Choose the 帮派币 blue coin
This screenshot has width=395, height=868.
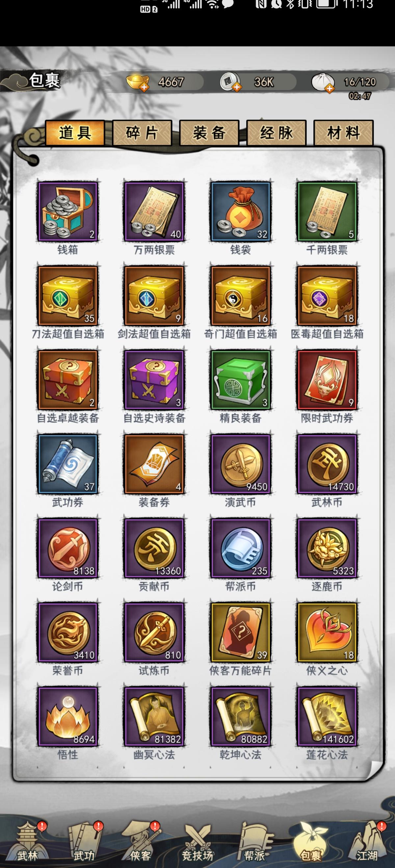[x=241, y=548]
